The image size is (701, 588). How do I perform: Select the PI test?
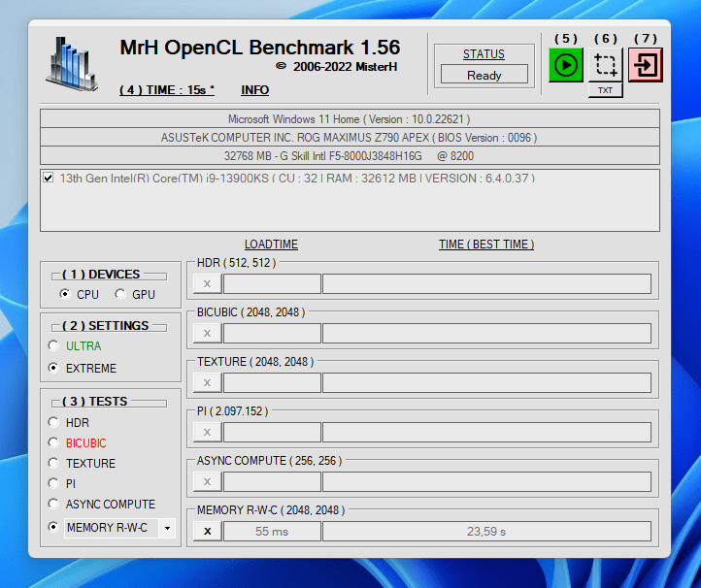pos(53,483)
